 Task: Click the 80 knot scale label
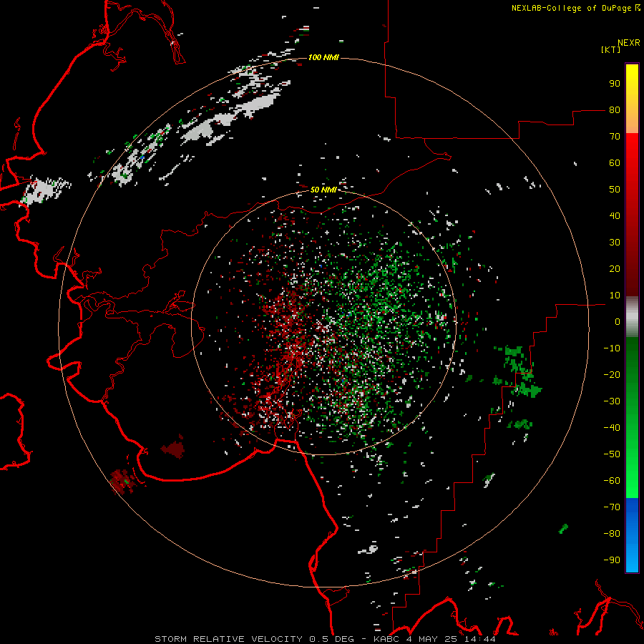[615, 110]
